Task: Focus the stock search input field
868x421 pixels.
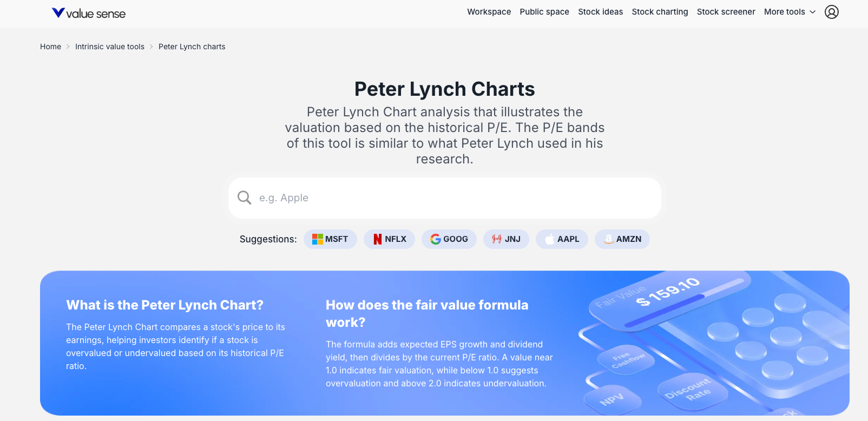Action: point(445,198)
